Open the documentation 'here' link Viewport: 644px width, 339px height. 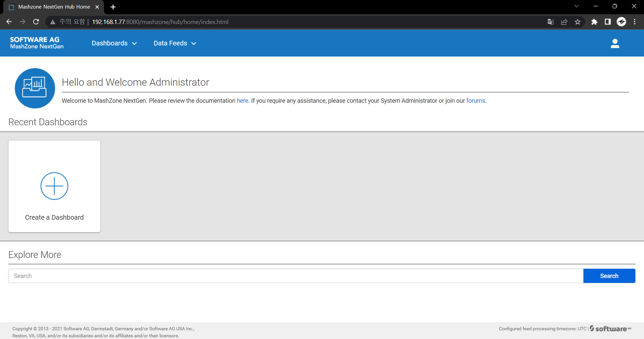tap(242, 101)
